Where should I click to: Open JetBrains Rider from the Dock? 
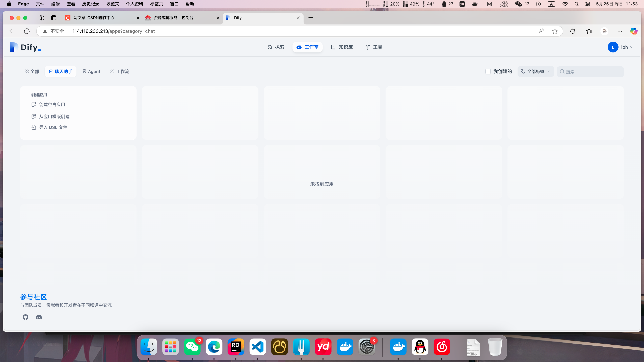[236, 347]
